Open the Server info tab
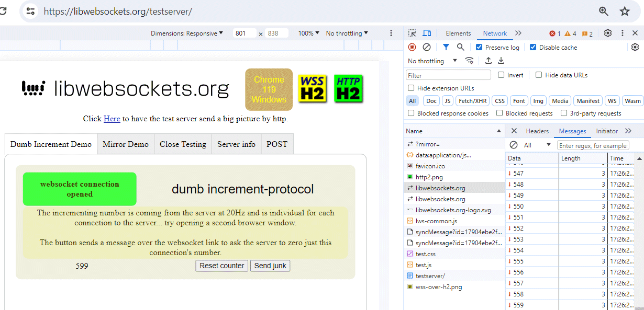 237,144
